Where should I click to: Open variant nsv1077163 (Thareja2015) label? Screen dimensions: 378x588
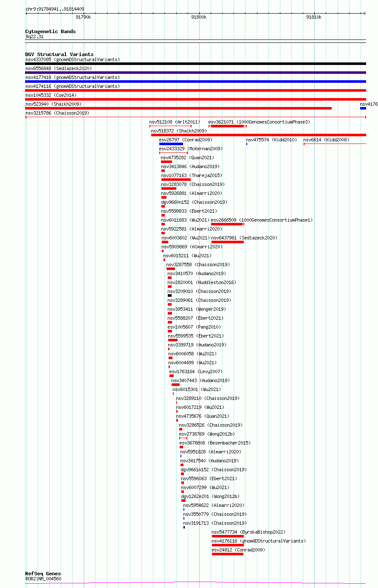pos(192,175)
